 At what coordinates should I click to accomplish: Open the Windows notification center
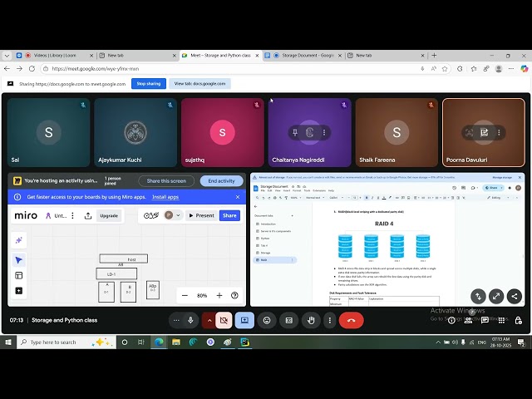tap(521, 342)
